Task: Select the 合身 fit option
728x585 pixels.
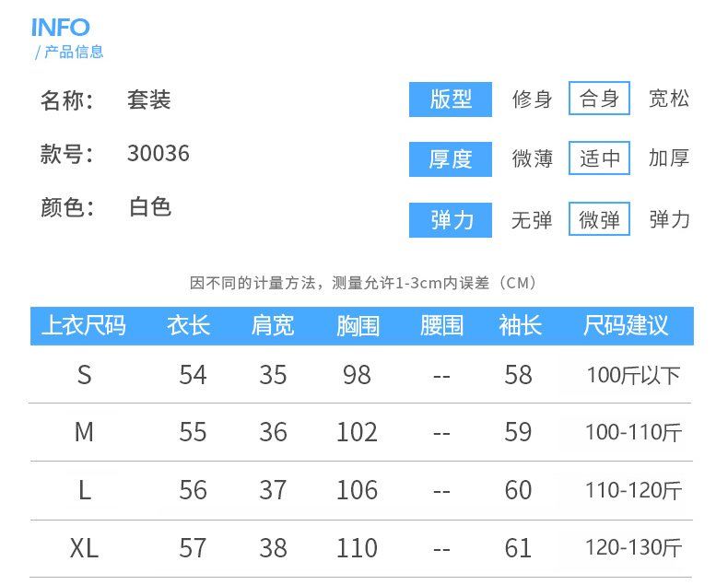Action: click(599, 99)
